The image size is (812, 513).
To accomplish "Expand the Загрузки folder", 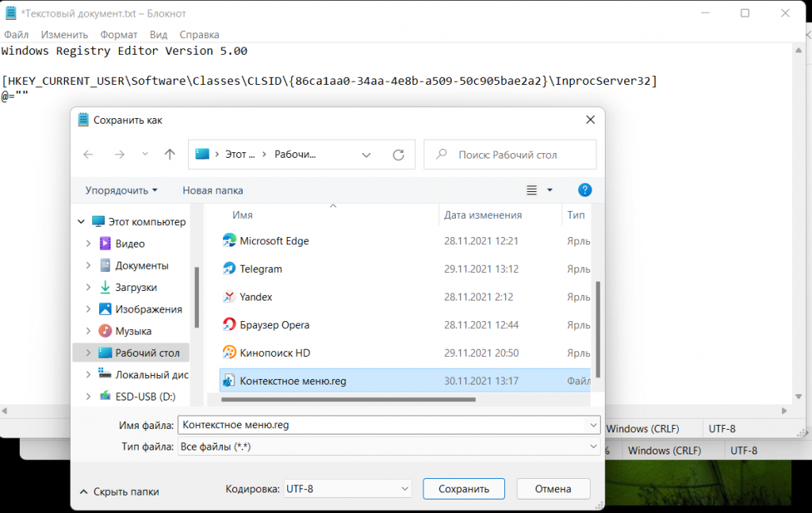I will pyautogui.click(x=88, y=287).
